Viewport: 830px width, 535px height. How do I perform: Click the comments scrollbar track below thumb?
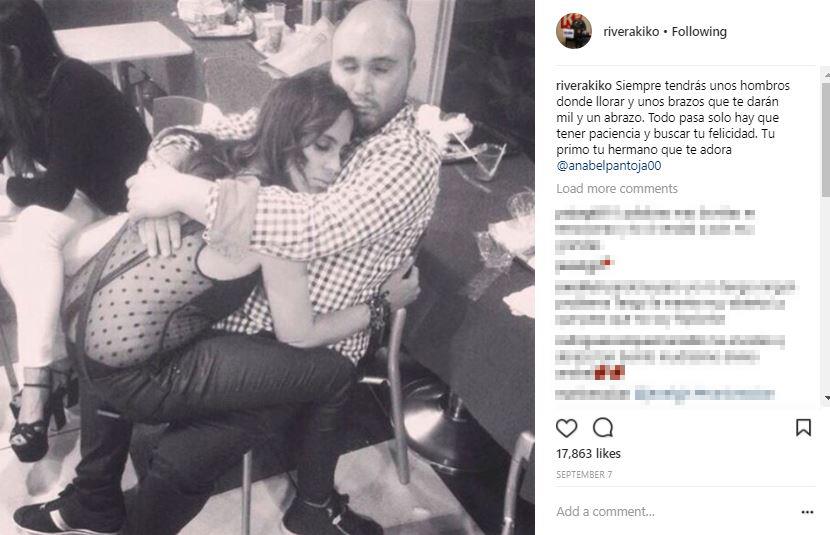[x=826, y=295]
